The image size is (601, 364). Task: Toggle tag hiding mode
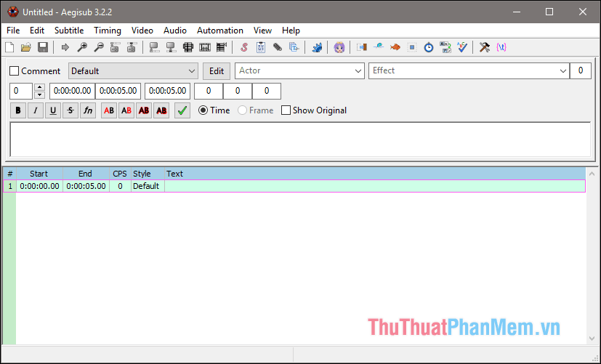click(x=501, y=47)
